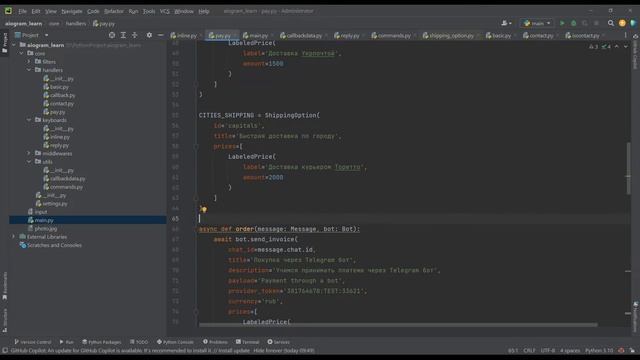Screen dimensions: 640x360
Task: Open Project panel settings gear
Action: click(149, 36)
